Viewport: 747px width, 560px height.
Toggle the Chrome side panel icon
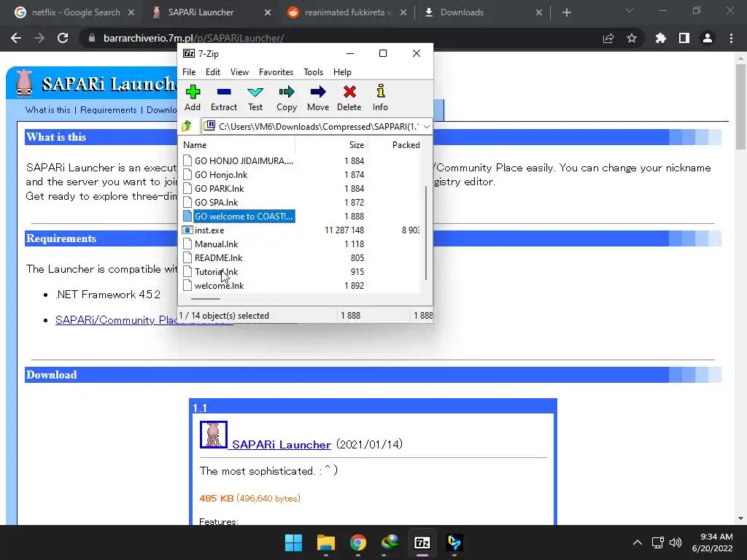coord(684,38)
